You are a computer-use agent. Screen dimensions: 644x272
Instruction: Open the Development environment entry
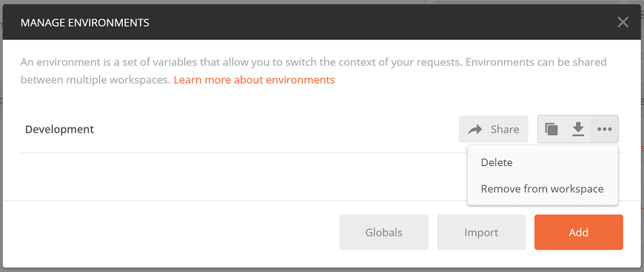(x=59, y=129)
